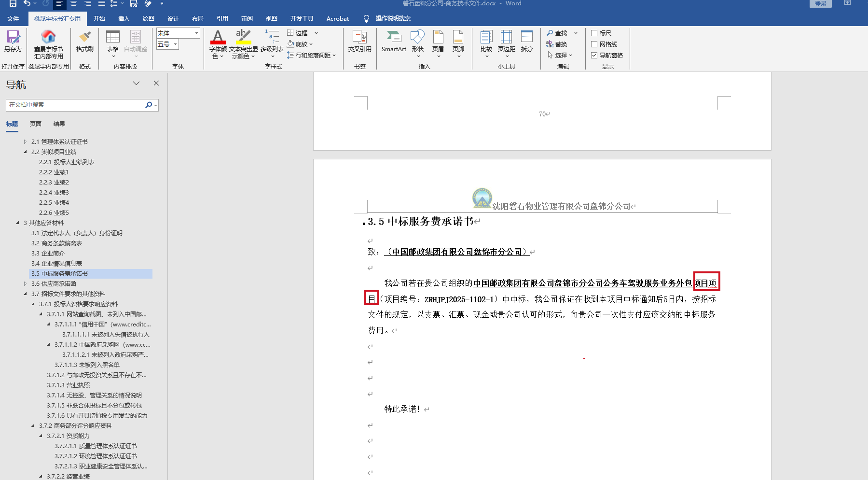Expand the 2.1 管理体系认证证书 heading
Screen dimensions: 868x480
pyautogui.click(x=25, y=142)
